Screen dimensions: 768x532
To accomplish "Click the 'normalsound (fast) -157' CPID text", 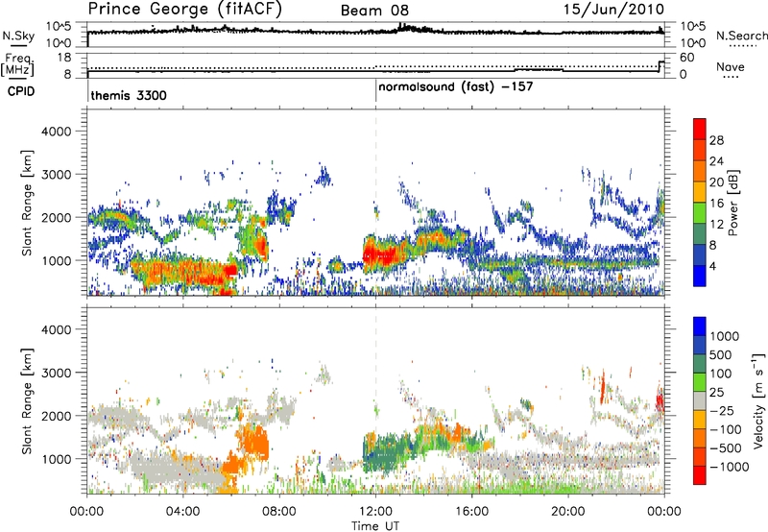I will [x=455, y=87].
